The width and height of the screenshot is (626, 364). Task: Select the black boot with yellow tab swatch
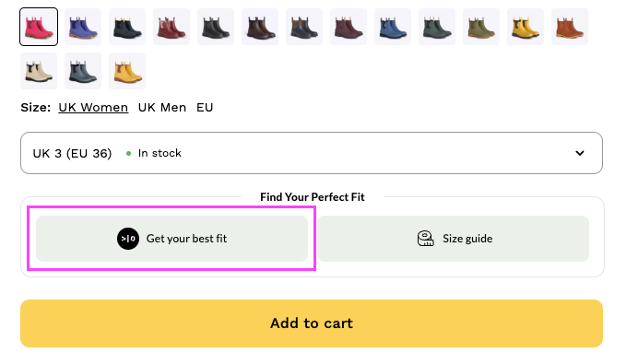tap(127, 27)
